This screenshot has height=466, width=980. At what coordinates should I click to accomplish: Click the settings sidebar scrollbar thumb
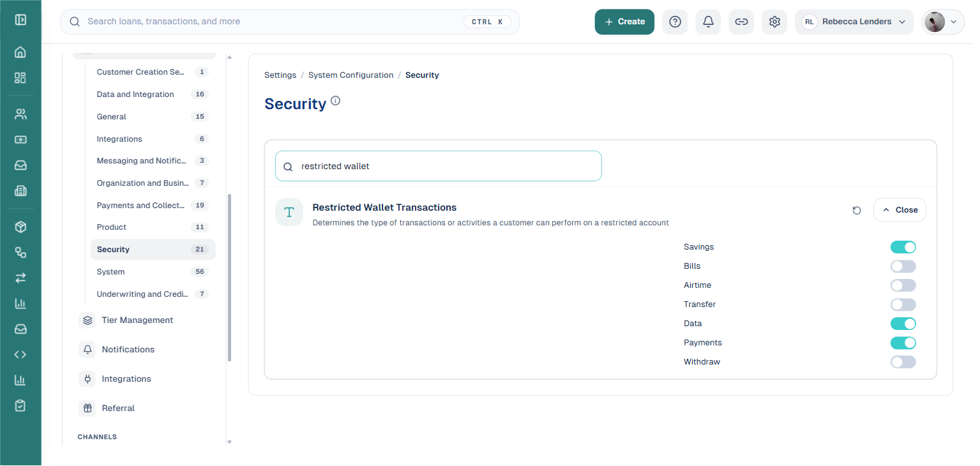click(230, 278)
